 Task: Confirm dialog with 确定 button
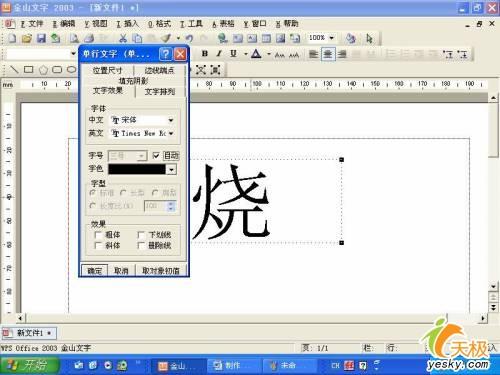95,271
